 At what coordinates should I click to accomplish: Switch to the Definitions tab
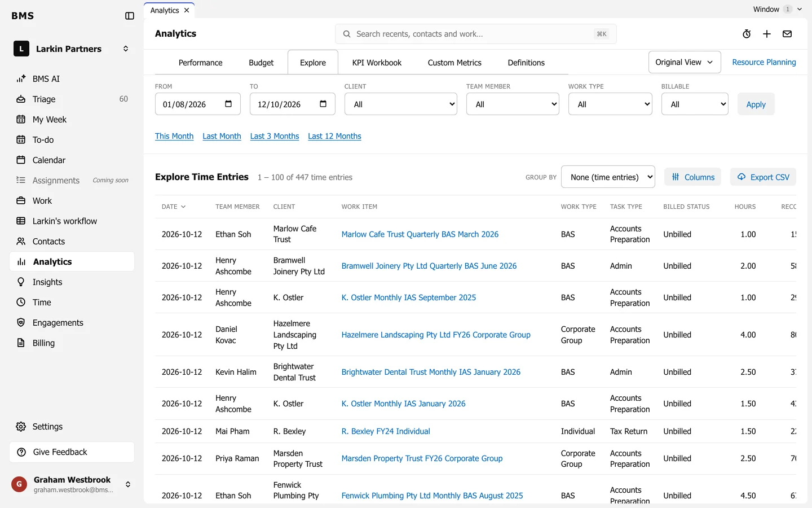[x=526, y=63]
